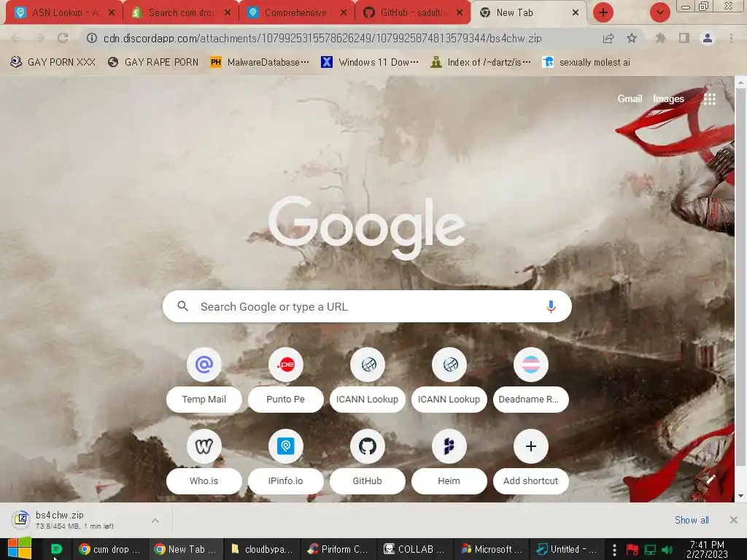Open the IPinfo.io shortcut

pos(285,462)
